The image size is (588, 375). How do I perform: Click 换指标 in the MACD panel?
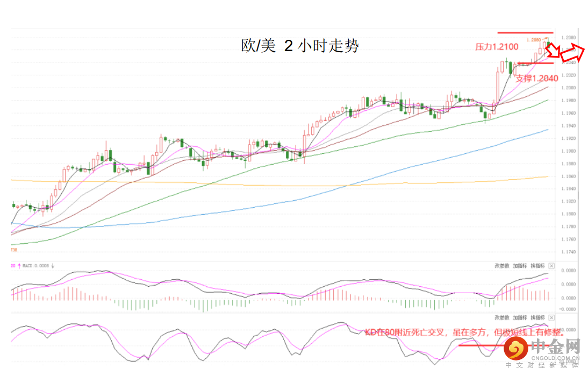pyautogui.click(x=538, y=266)
